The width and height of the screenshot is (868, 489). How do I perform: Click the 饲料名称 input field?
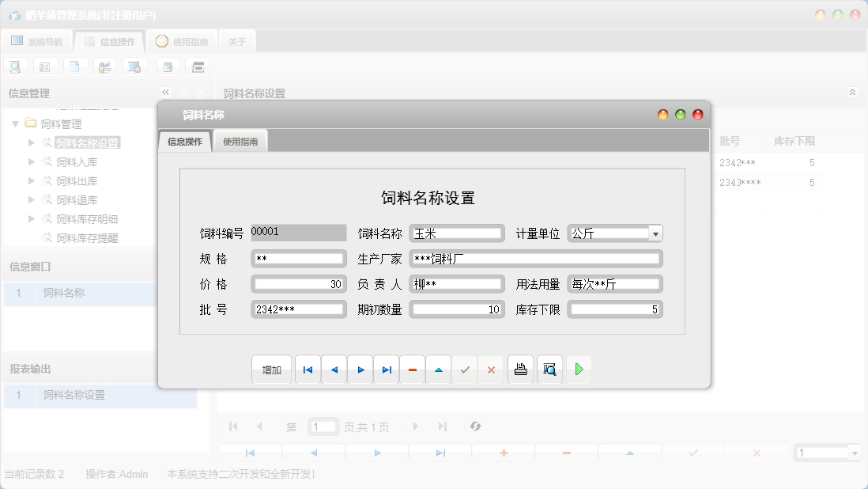[457, 233]
